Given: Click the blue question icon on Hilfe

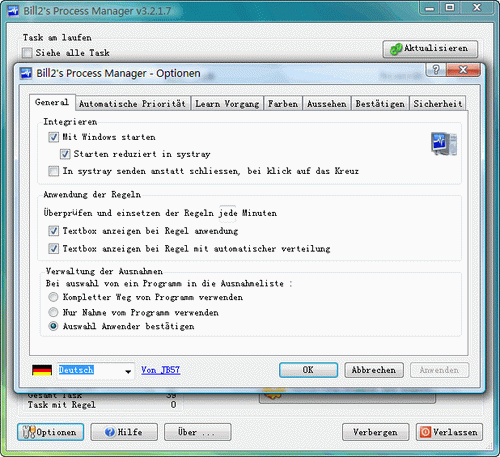Looking at the screenshot, I should (110, 432).
